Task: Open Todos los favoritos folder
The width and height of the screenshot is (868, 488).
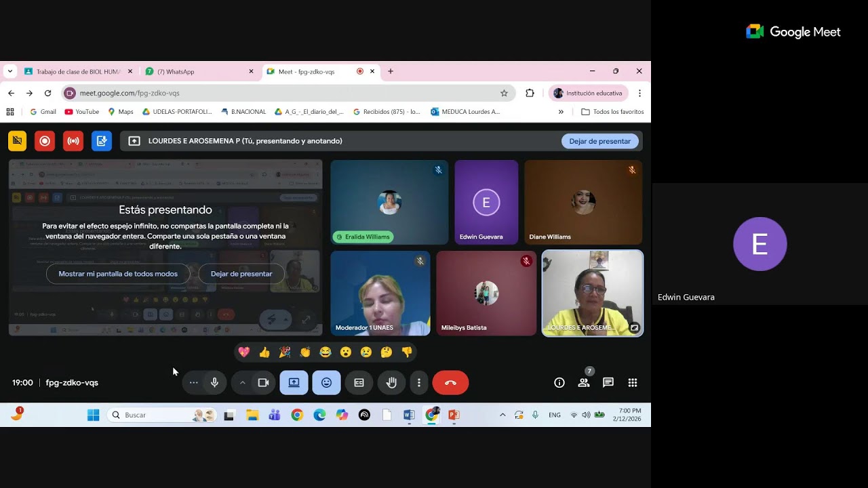Action: tap(613, 112)
